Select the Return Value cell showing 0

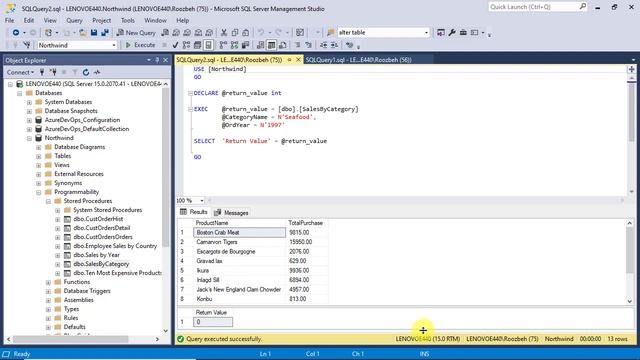(213, 322)
